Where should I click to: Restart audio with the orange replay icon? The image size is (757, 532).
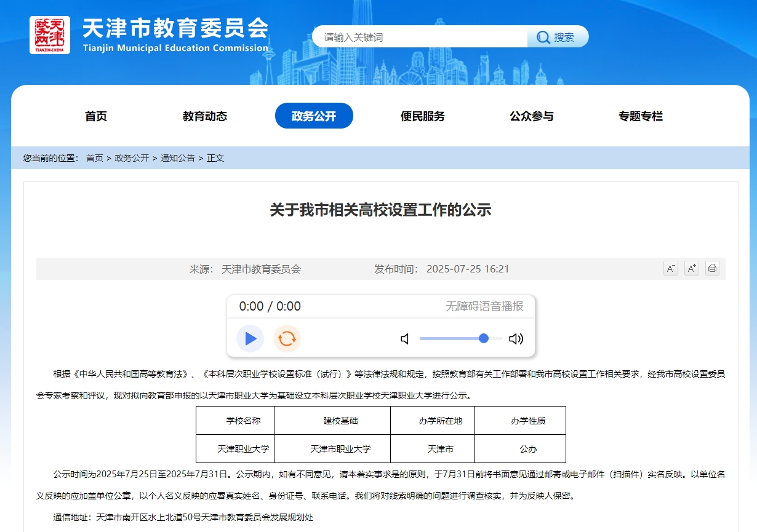pos(286,338)
